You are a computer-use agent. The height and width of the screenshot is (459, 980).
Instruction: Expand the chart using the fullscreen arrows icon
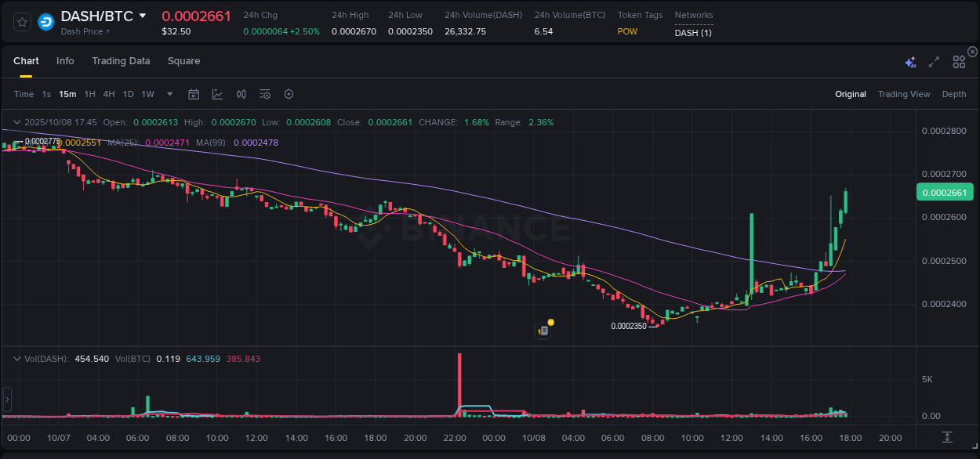(x=933, y=61)
